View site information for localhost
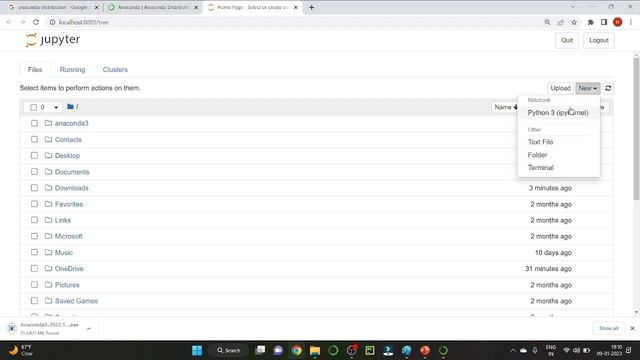 52,22
